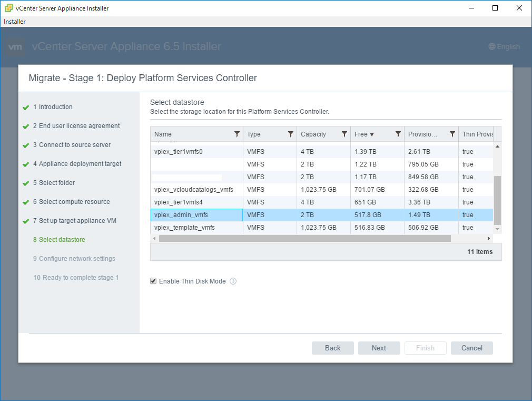Cancel the migration wizard
Screen dimensions: 532x401
click(471, 348)
